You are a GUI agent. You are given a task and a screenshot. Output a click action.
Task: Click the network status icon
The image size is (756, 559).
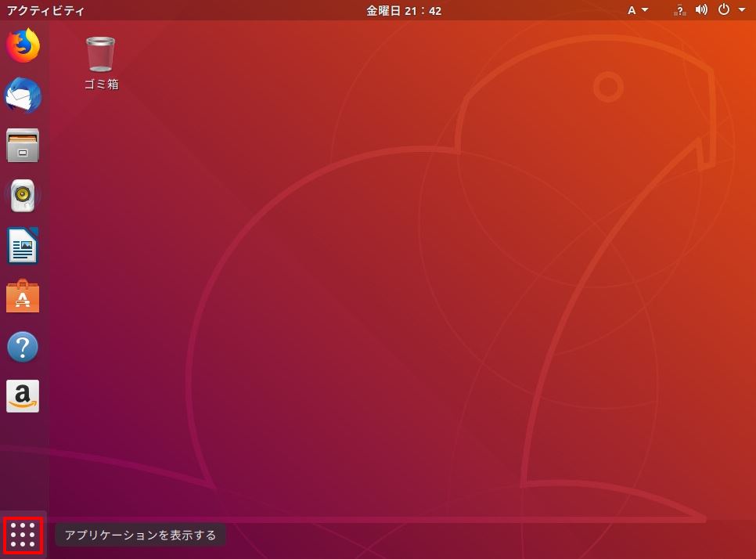click(679, 10)
